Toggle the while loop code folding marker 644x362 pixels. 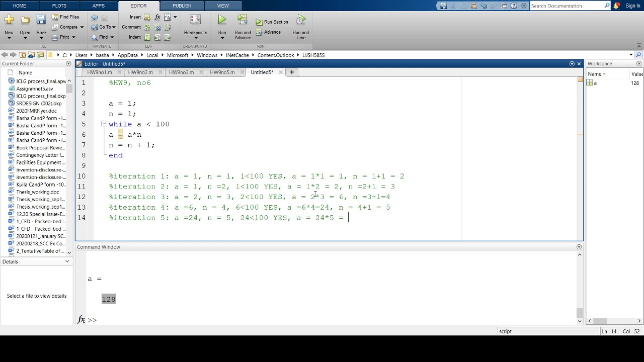[x=104, y=124]
